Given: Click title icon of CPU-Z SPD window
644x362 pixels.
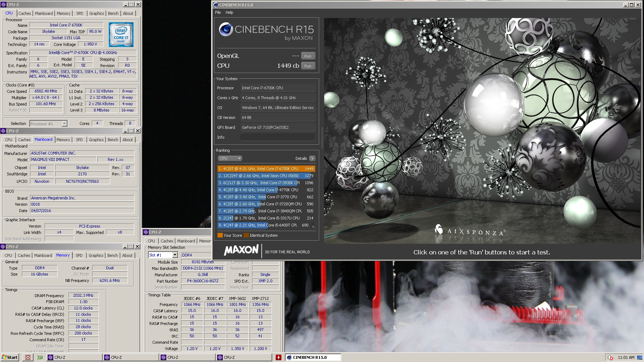Looking at the screenshot, I should [x=146, y=232].
